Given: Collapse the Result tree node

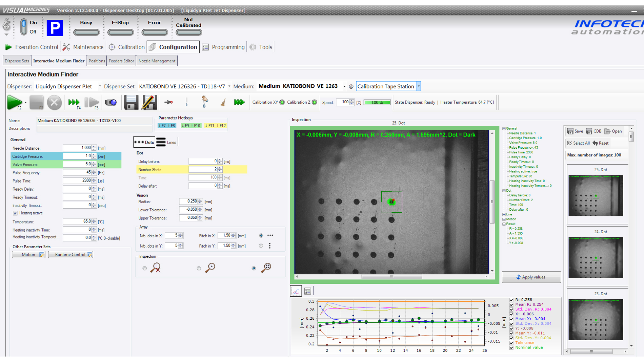Looking at the screenshot, I should click(504, 224).
